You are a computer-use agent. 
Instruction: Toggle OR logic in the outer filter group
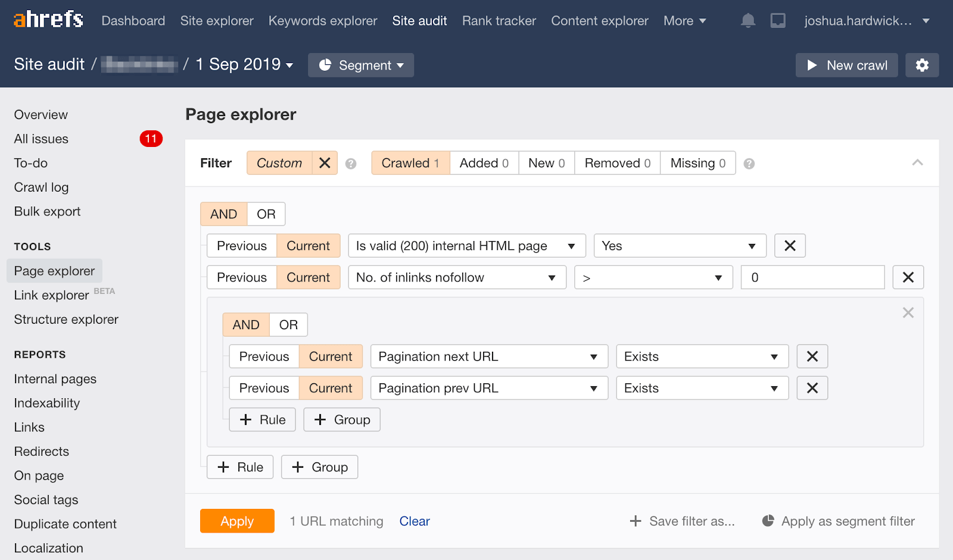tap(266, 214)
